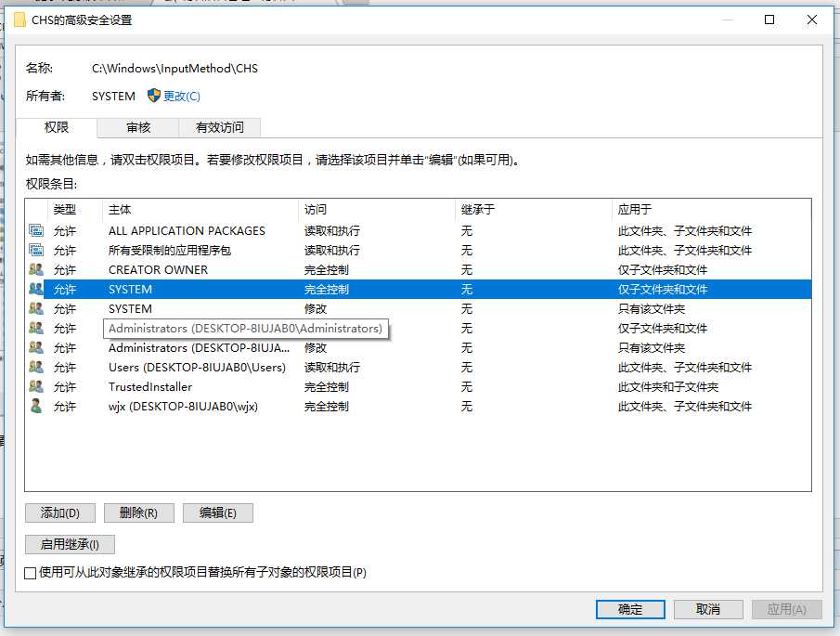Click 此文件夹和子文件夹 applies-to cell
This screenshot has height=636, width=840.
pos(668,387)
